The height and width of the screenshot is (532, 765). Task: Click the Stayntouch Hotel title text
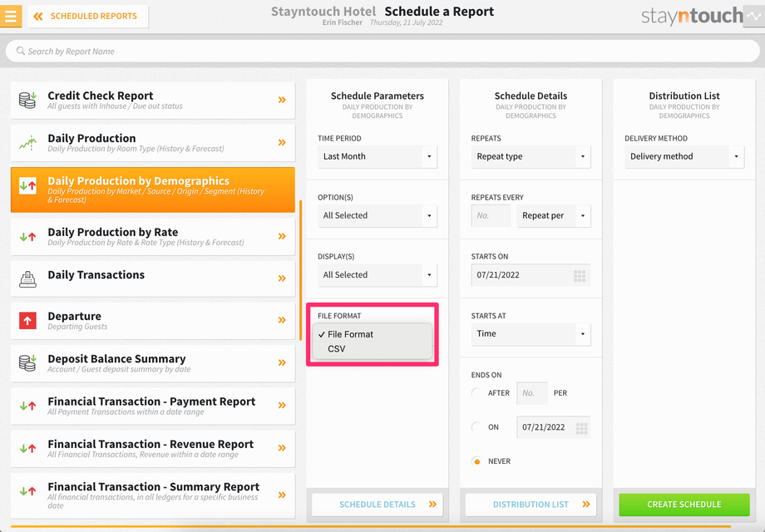click(323, 11)
